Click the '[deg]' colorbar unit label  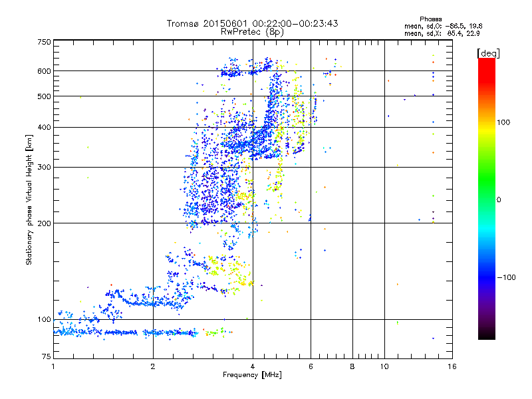click(488, 53)
